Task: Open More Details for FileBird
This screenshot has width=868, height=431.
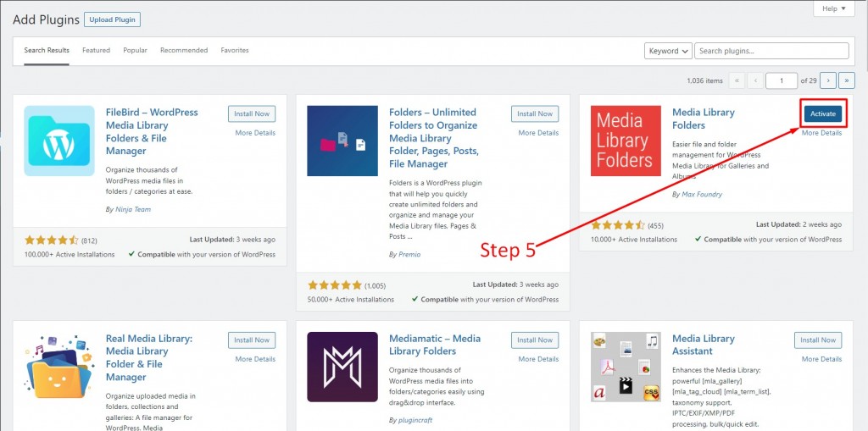Action: [x=255, y=133]
